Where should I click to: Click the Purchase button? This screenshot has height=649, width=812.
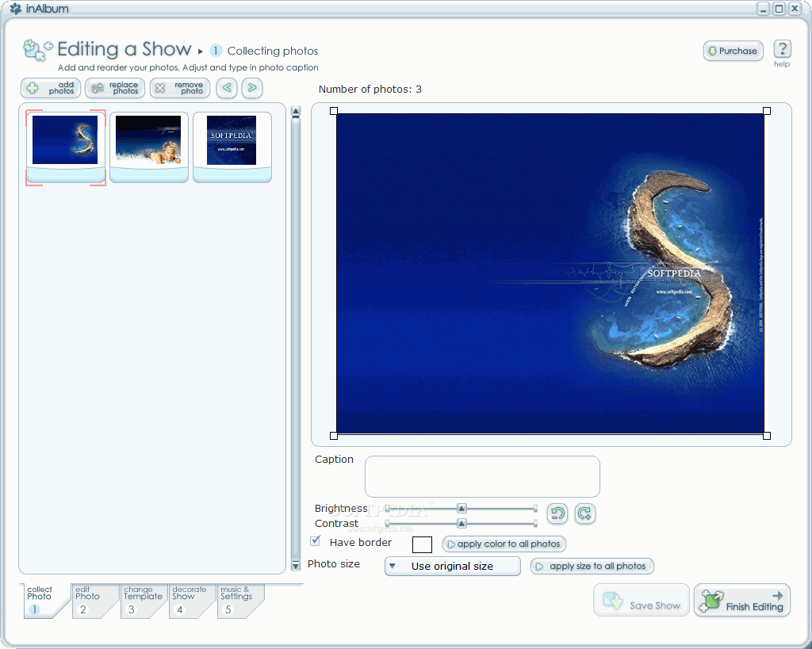[x=733, y=51]
